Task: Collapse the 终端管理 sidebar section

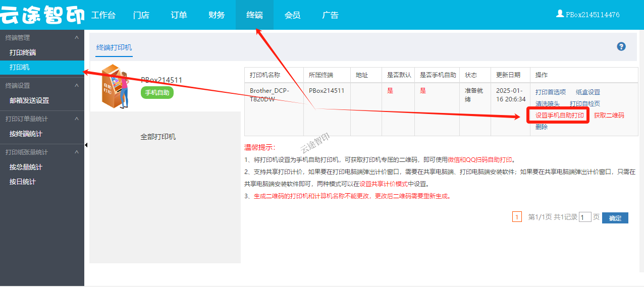Action: coord(76,38)
